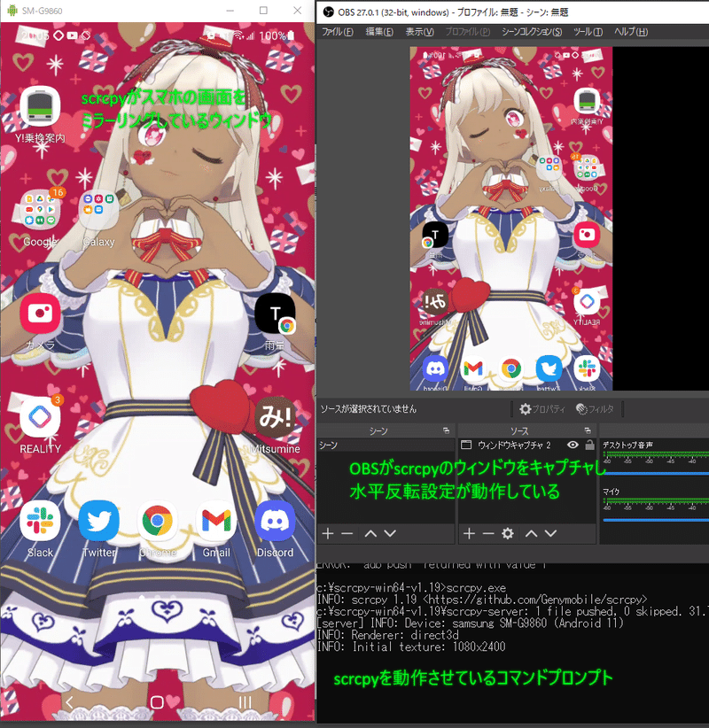Remove the selected scene in OBS
The image size is (709, 728).
pyautogui.click(x=347, y=533)
